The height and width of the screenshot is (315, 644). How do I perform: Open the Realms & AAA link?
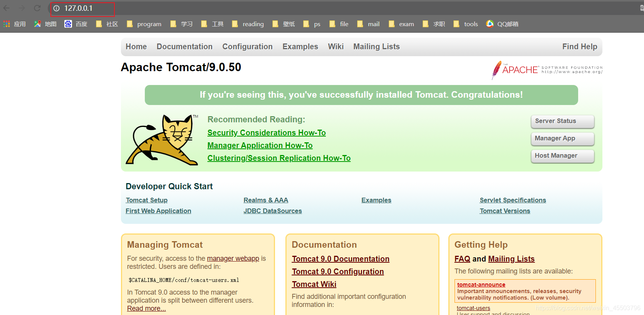click(x=266, y=200)
